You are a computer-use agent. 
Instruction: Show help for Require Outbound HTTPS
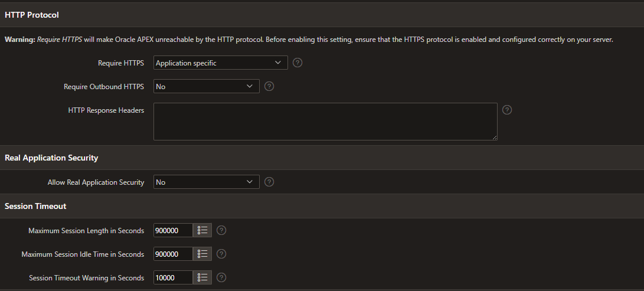click(x=269, y=86)
